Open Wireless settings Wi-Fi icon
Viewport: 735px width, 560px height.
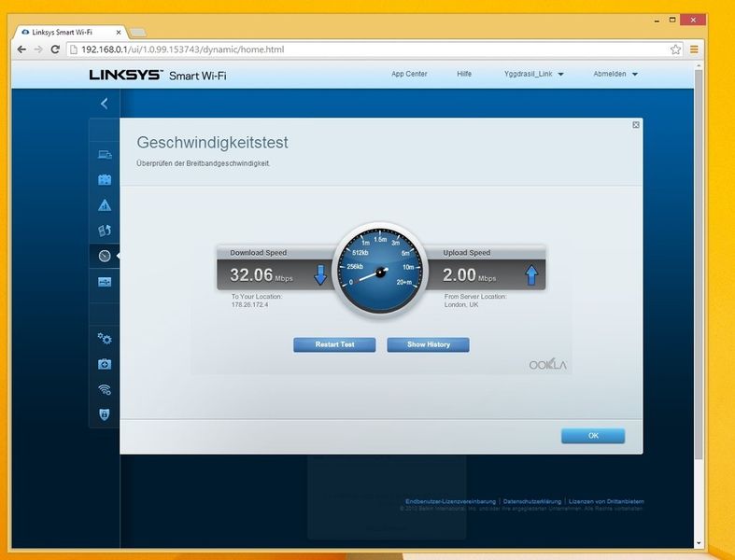(x=105, y=389)
